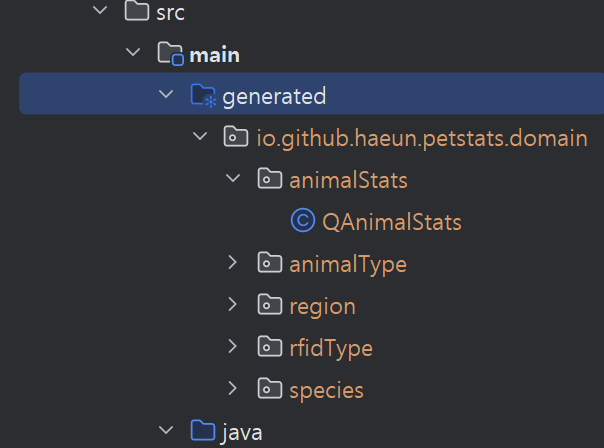Click the region package icon
The width and height of the screenshot is (604, 448).
tap(270, 305)
